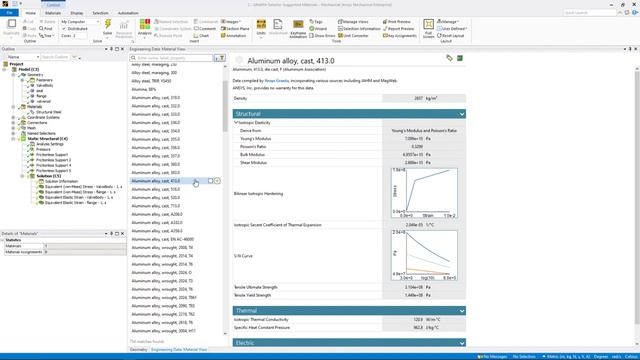Viewport: 640px width, 360px height.
Task: Click the filter icon in material search
Action: [x=222, y=58]
